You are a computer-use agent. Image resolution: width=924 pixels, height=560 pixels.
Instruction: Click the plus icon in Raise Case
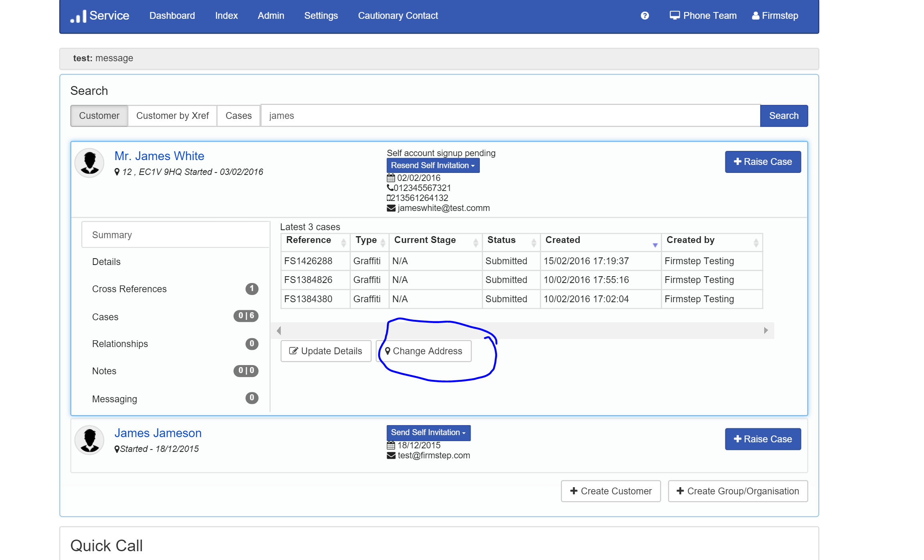coord(737,162)
